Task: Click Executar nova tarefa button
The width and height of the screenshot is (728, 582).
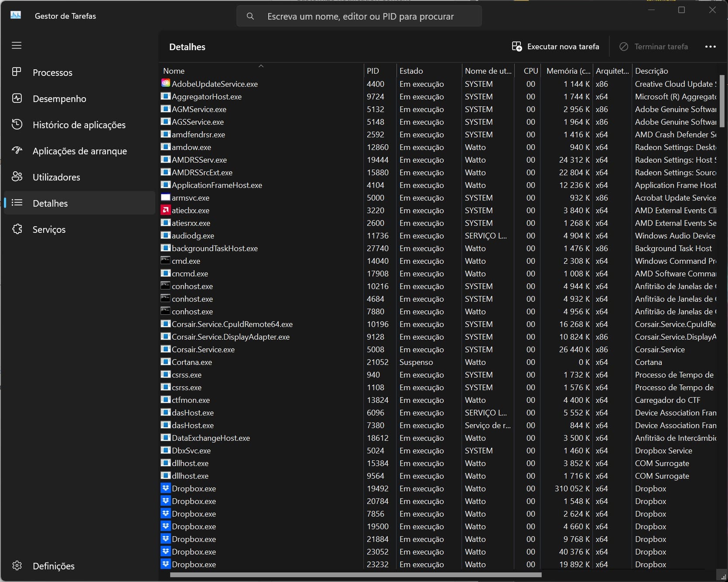Action: pos(555,47)
